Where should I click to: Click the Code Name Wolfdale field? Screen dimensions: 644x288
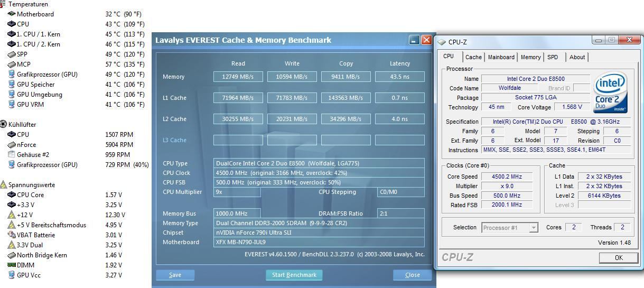[x=510, y=88]
